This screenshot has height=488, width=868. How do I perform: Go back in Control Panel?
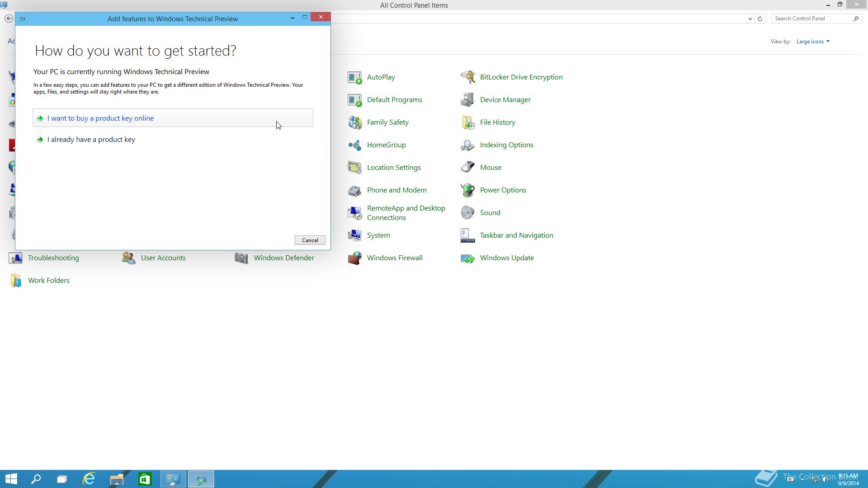pos(9,19)
